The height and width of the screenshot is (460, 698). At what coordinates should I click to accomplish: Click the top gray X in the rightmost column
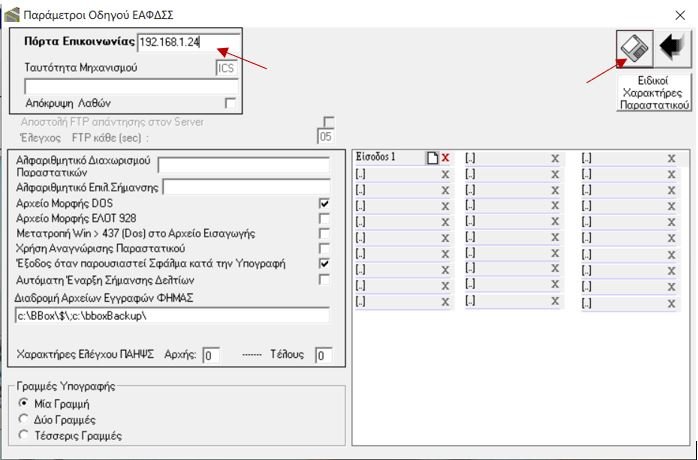tap(672, 158)
